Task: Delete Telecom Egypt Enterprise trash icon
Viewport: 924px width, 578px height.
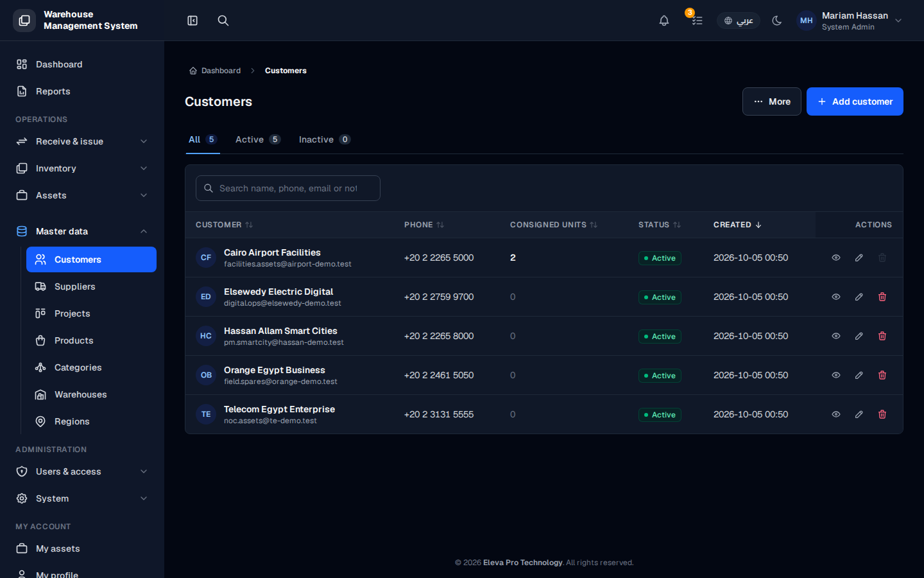Action: click(882, 414)
